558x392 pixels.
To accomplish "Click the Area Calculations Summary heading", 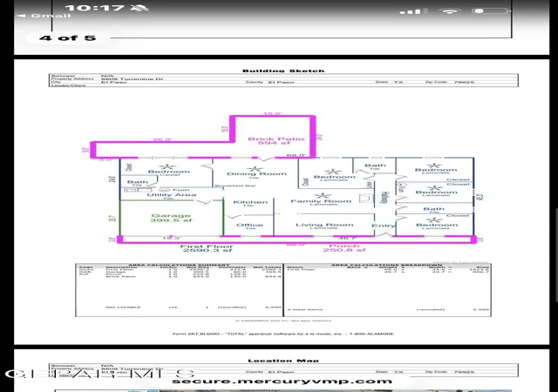I will pos(179,265).
